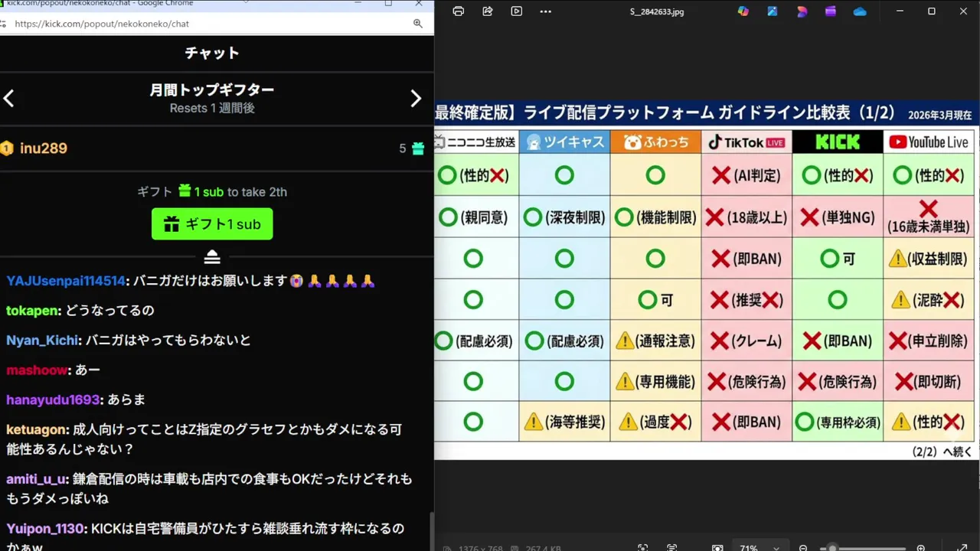Click the (収益制限) table cell
The image size is (980, 551).
[x=929, y=259]
